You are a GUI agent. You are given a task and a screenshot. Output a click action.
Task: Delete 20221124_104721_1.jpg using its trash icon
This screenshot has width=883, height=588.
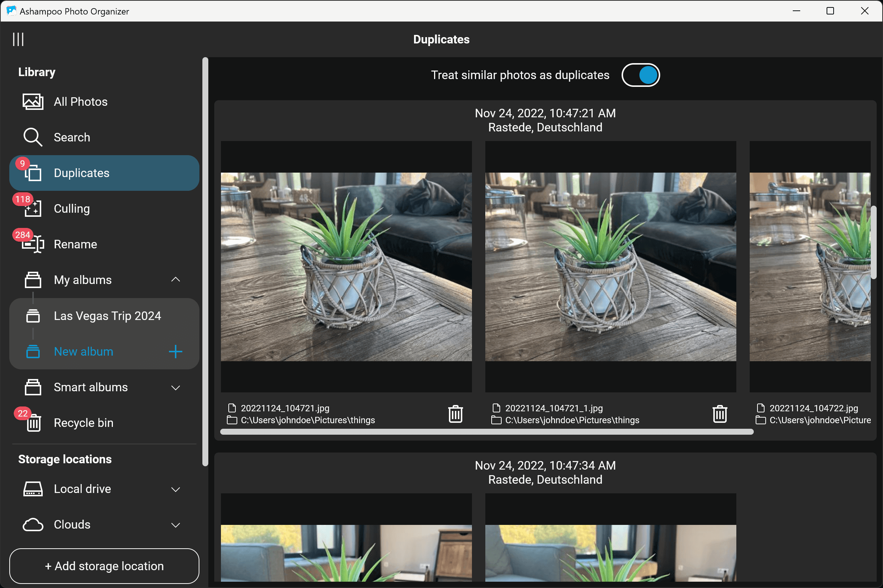pos(720,414)
